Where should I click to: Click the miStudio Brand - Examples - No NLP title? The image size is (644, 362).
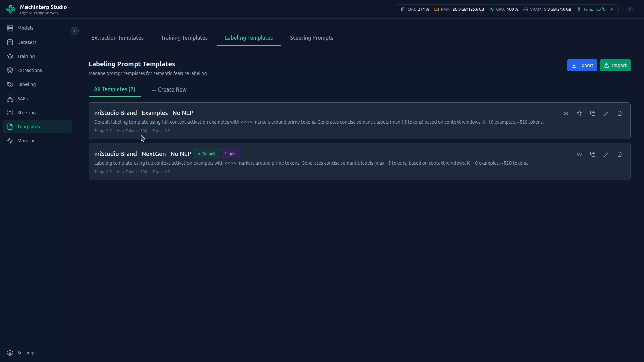(144, 113)
